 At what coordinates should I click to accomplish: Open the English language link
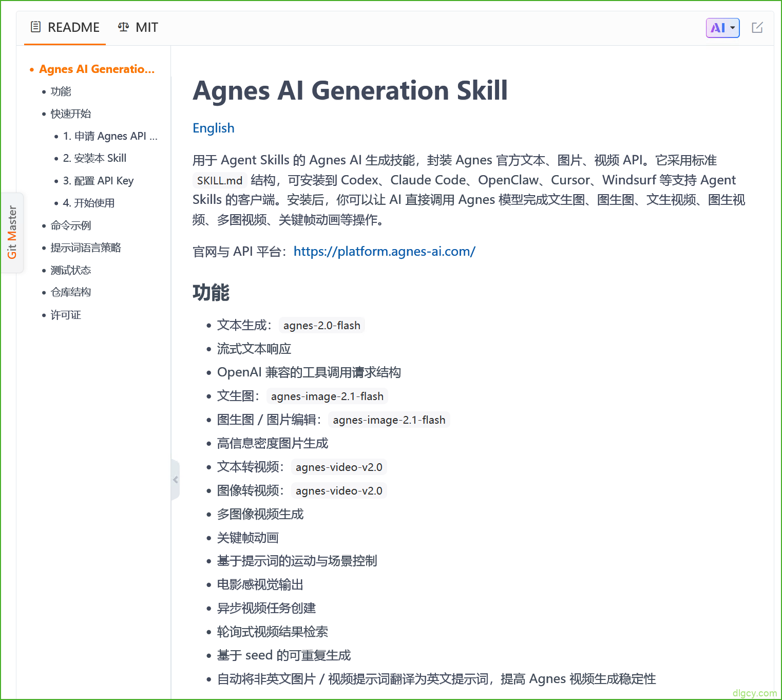214,128
